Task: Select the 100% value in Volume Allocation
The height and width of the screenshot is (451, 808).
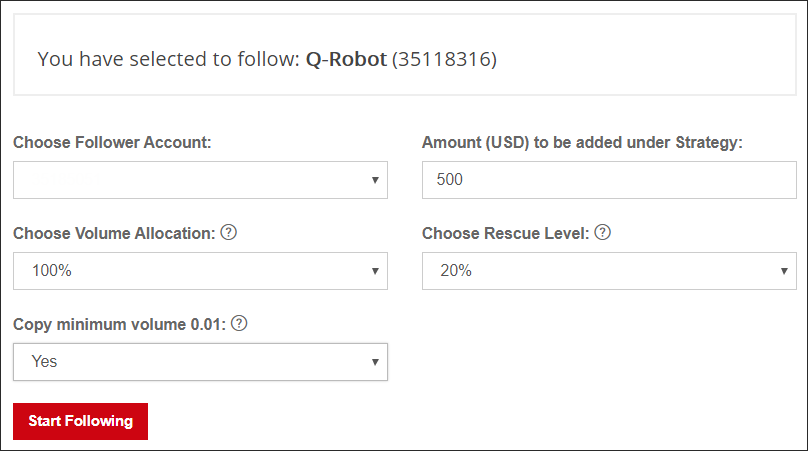Action: (51, 271)
